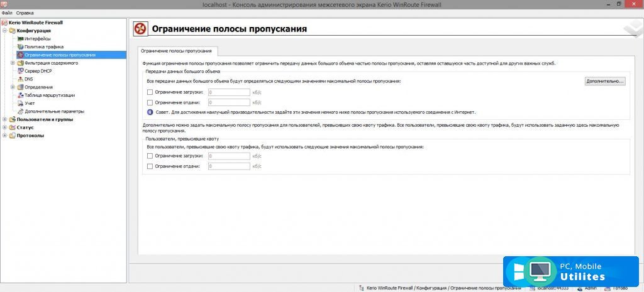
Task: Click the Статус folder icon
Action: (13, 127)
